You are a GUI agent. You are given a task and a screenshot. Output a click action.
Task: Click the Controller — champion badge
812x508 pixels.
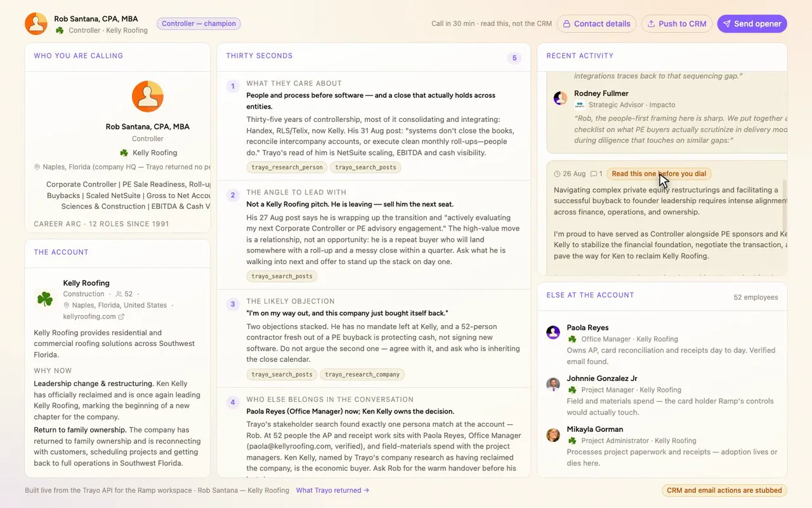point(199,23)
